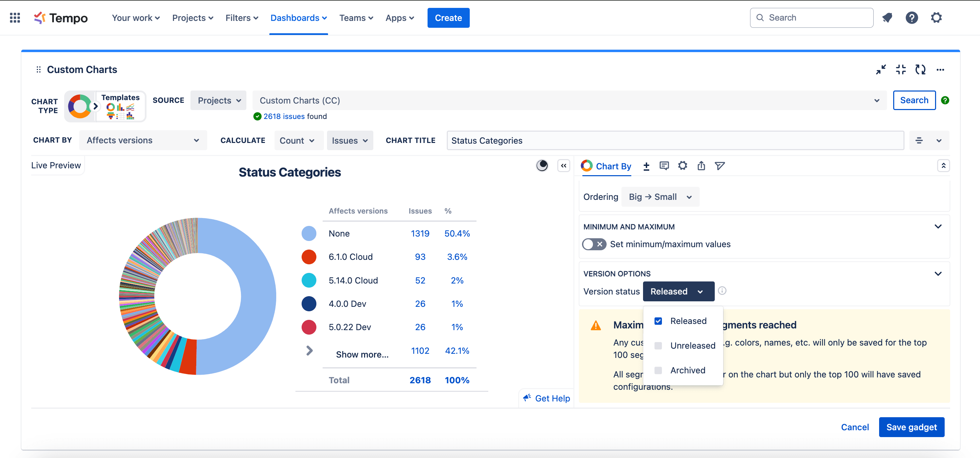Enable Set minimum/maximum values toggle
980x458 pixels.
point(594,244)
